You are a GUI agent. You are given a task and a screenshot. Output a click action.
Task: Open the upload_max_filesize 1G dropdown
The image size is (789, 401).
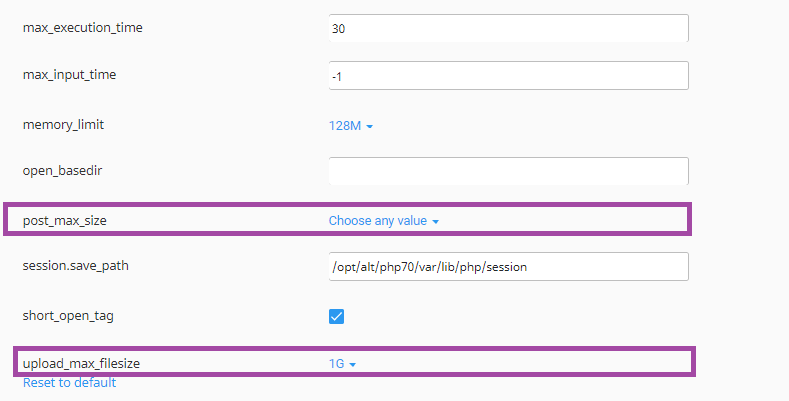pos(343,364)
